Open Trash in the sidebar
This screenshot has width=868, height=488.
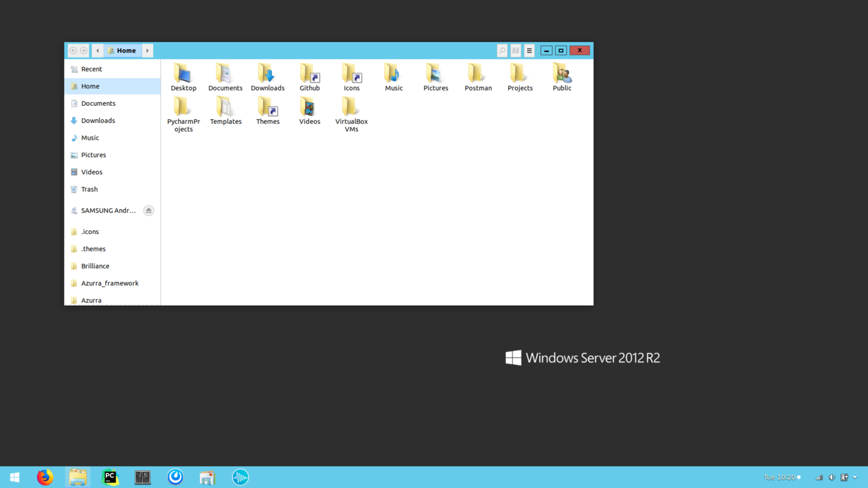click(x=112, y=189)
